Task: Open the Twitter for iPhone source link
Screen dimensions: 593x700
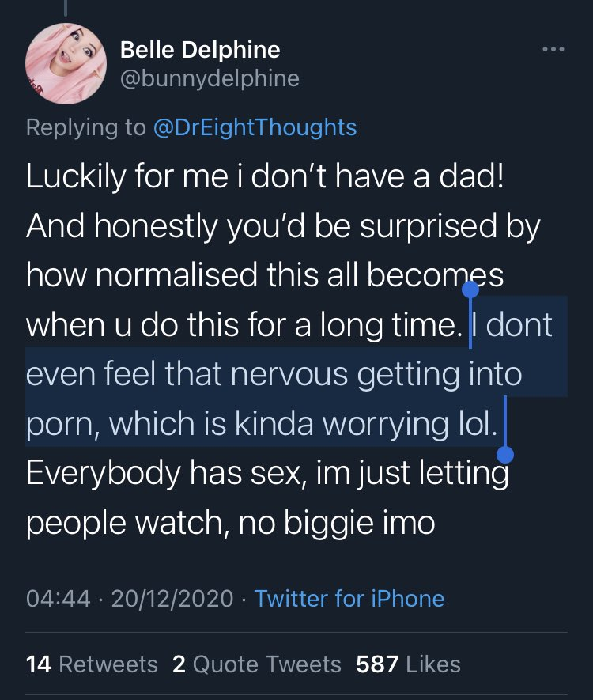Action: coord(349,598)
